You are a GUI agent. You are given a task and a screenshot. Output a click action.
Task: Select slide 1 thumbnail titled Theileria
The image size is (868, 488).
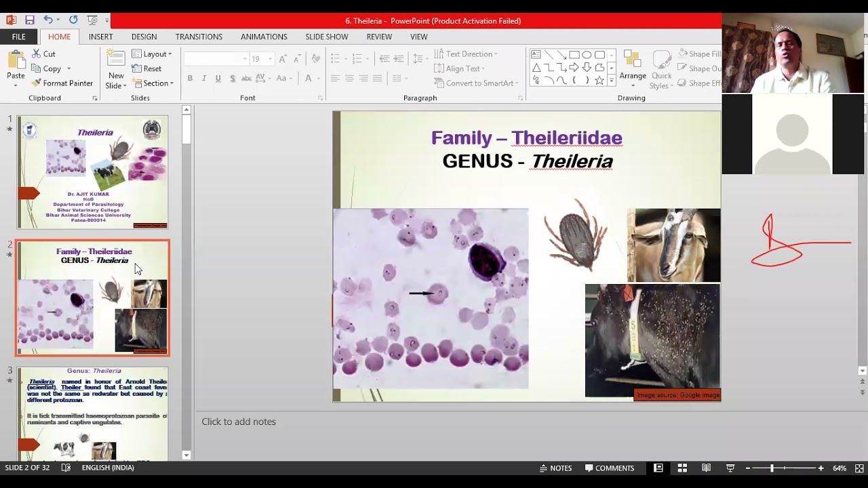coord(92,172)
